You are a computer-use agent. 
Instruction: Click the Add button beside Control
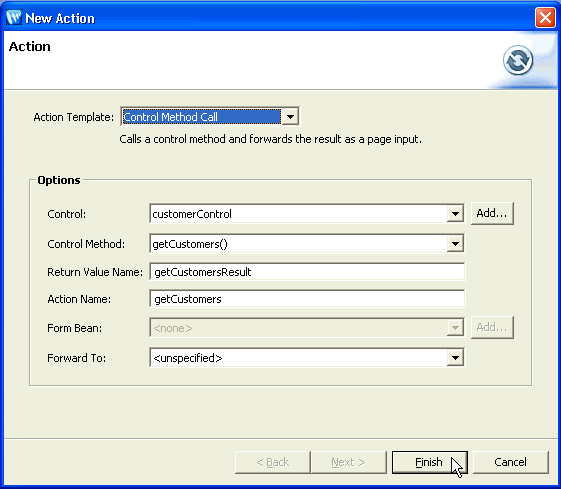[492, 213]
